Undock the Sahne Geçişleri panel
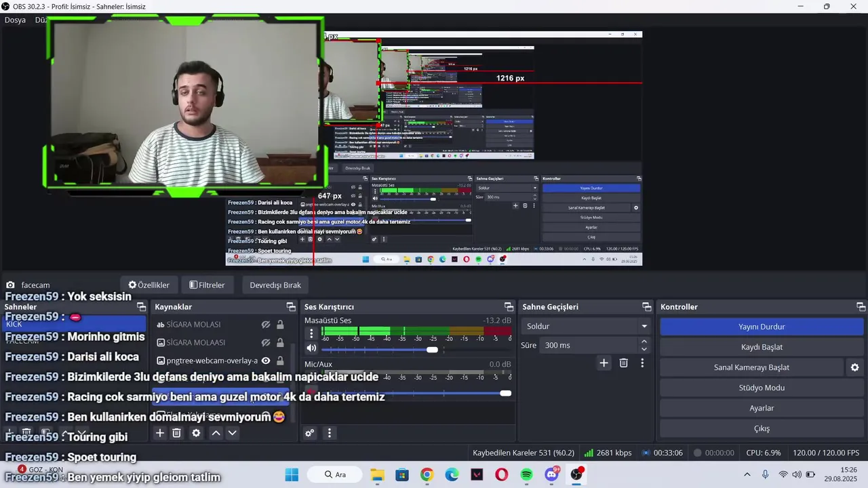868x488 pixels. [x=646, y=307]
